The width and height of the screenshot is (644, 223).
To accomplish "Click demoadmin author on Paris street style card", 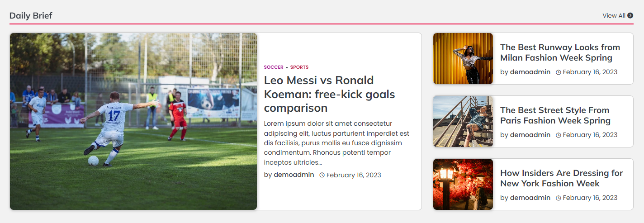I will click(x=530, y=135).
